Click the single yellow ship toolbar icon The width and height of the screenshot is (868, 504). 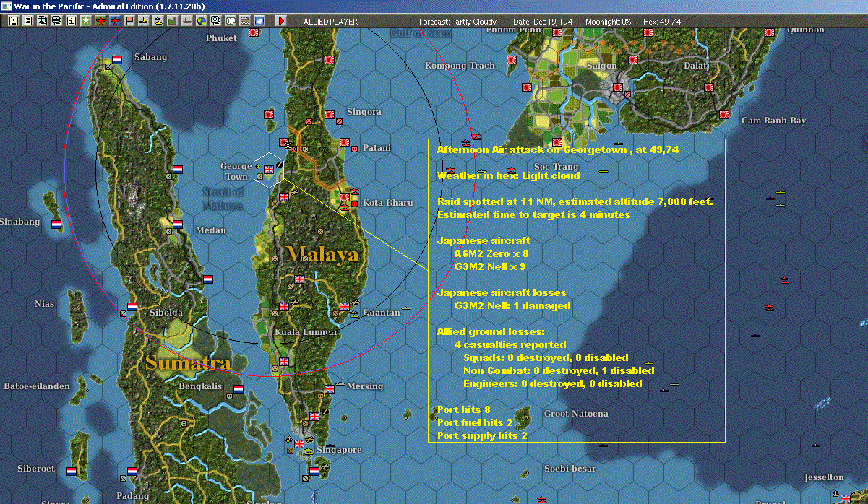[144, 21]
